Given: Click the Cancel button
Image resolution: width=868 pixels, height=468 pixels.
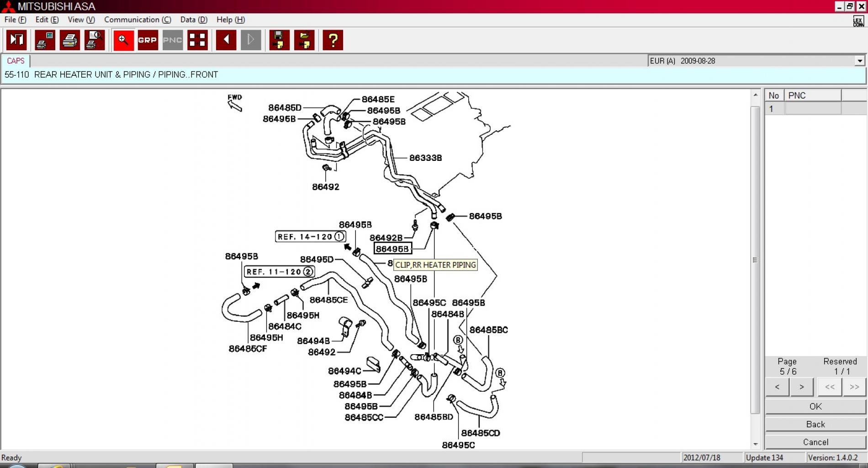Looking at the screenshot, I should pos(815,442).
